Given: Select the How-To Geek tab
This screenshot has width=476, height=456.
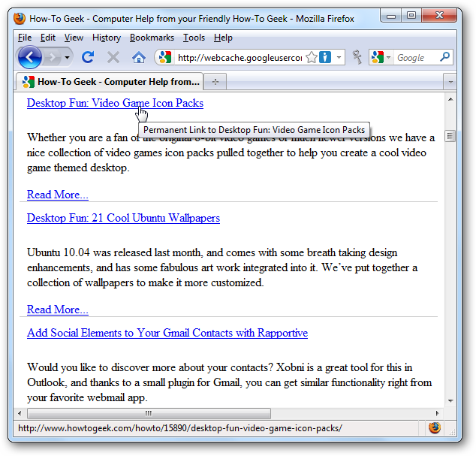Looking at the screenshot, I should (110, 81).
